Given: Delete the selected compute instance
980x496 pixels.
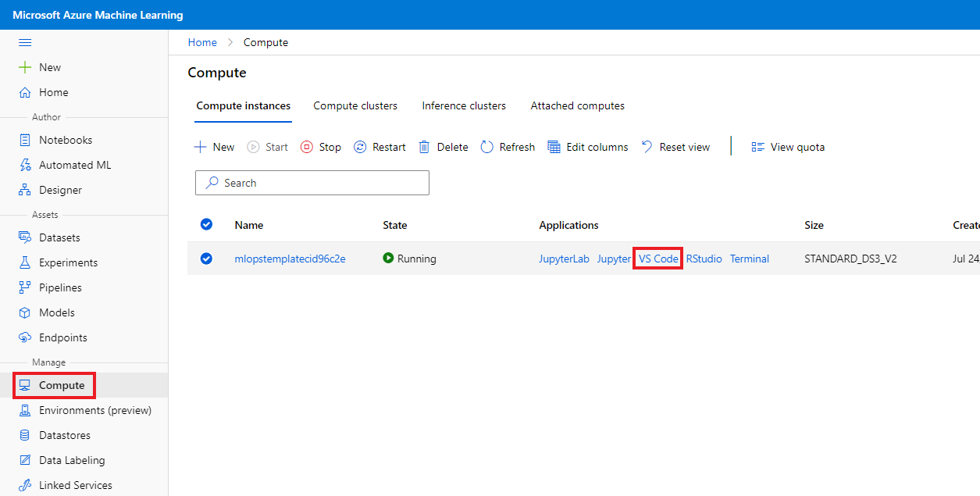Looking at the screenshot, I should (x=443, y=147).
